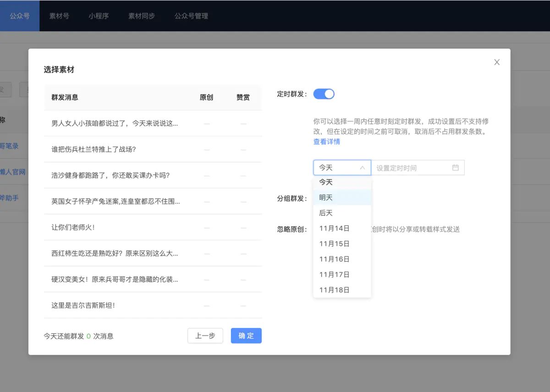Switch to the 素材号 tab

coord(59,16)
